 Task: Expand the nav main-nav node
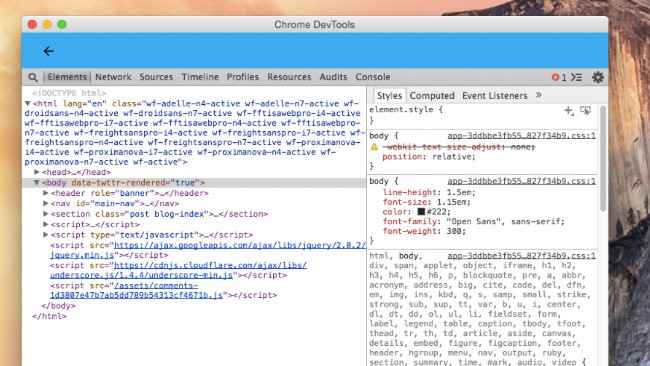click(46, 203)
